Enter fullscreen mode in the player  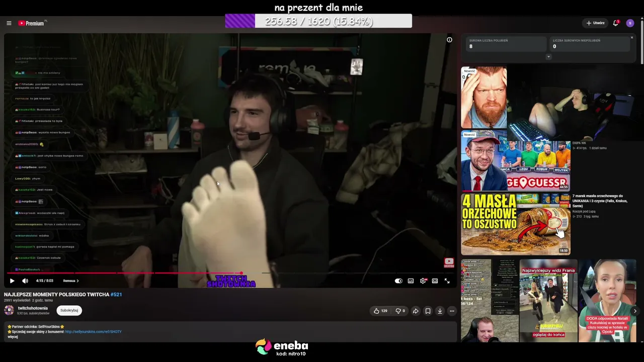(447, 281)
